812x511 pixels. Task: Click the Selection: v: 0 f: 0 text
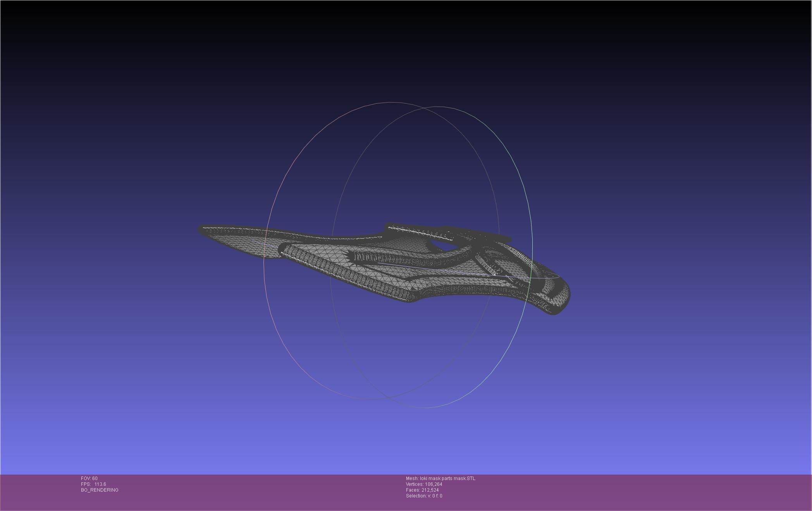click(x=424, y=496)
